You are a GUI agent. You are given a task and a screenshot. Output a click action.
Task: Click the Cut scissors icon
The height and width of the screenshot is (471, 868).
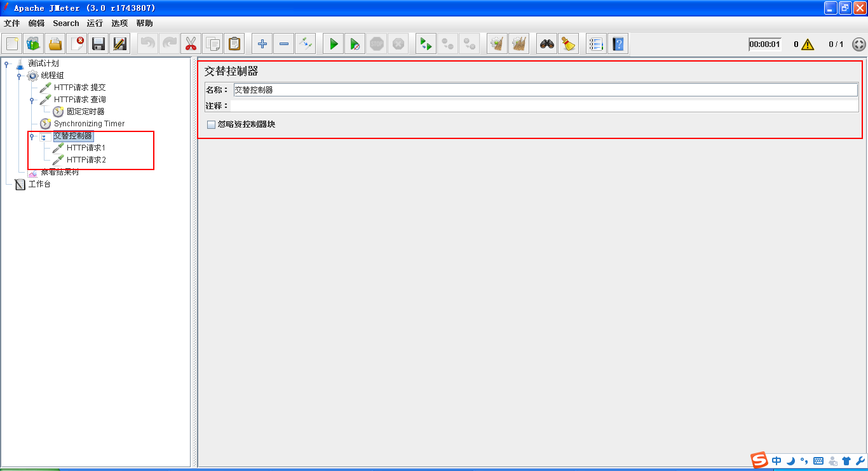point(191,44)
